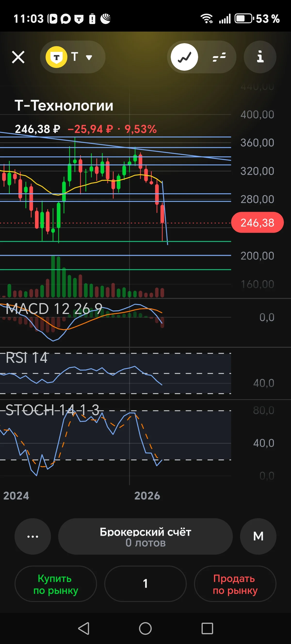Tap the yellow T-Technologies ticker logo
Screen dimensions: 291x644
click(x=57, y=57)
